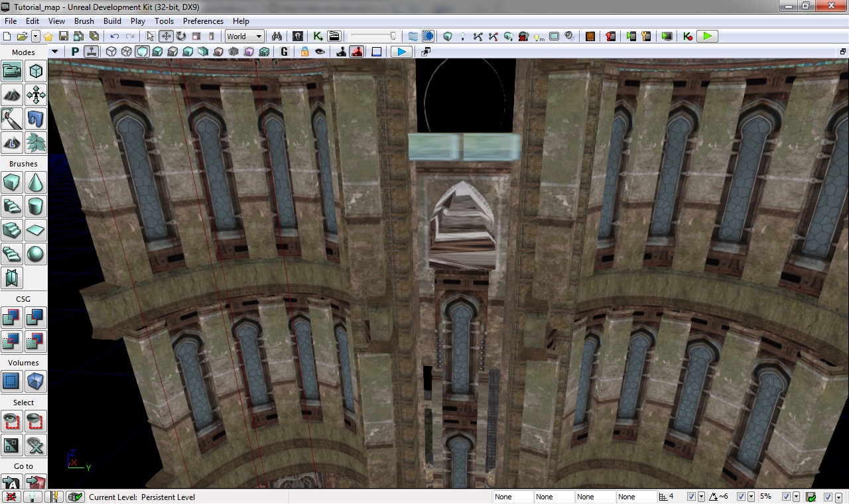849x504 pixels.
Task: Click the G game view button
Action: tap(285, 52)
